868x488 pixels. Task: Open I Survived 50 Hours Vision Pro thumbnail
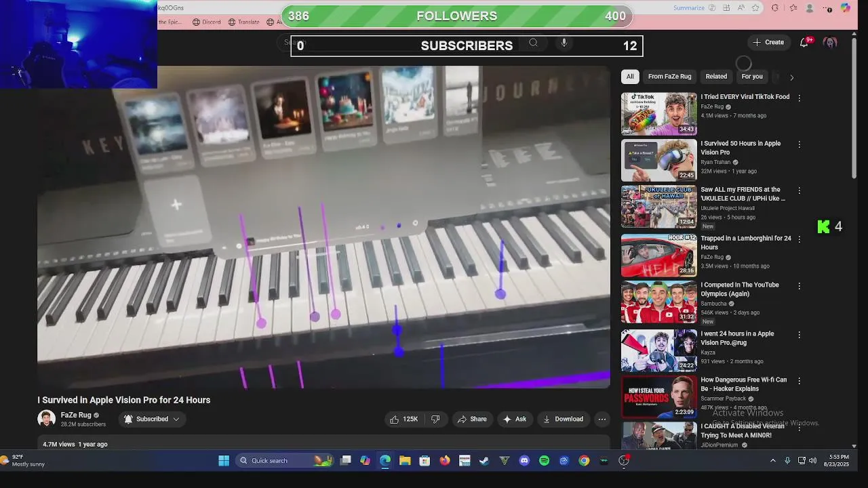click(x=659, y=161)
